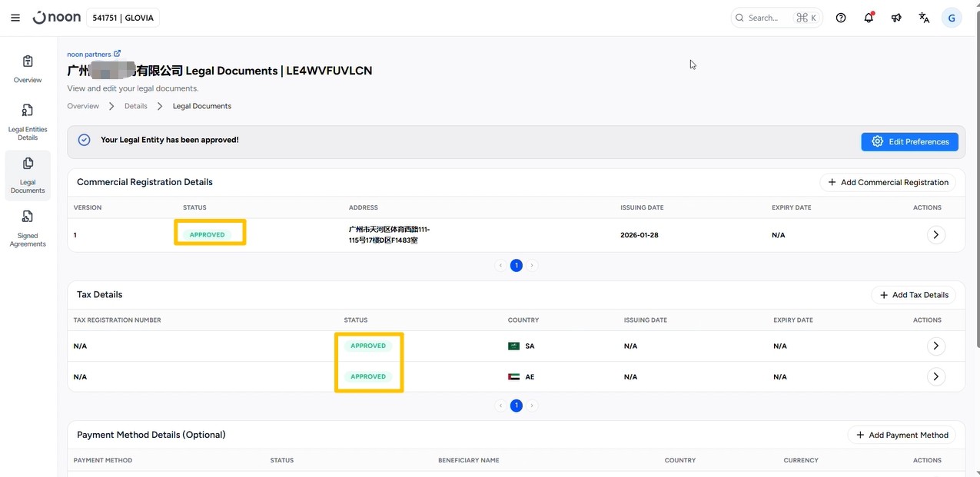Image resolution: width=980 pixels, height=477 pixels.
Task: Click the megaphone announcements icon
Action: (896, 18)
